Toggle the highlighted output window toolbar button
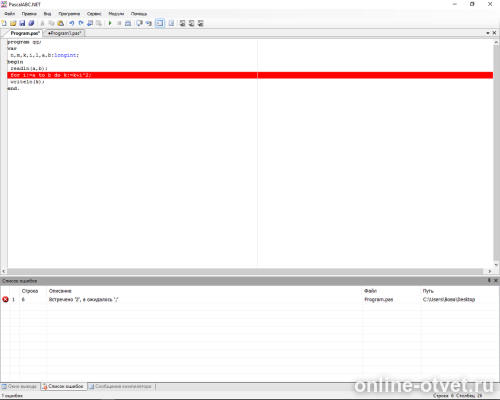This screenshot has height=400, width=500. pyautogui.click(x=160, y=23)
